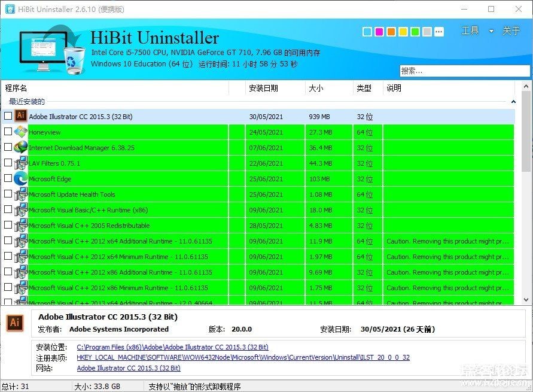Open the 工具 menu
Screen dimensions: 533x392
470,31
